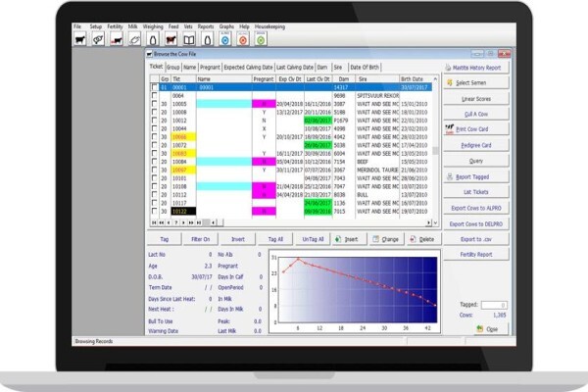Click the green circle toolbar icon

pos(261,39)
